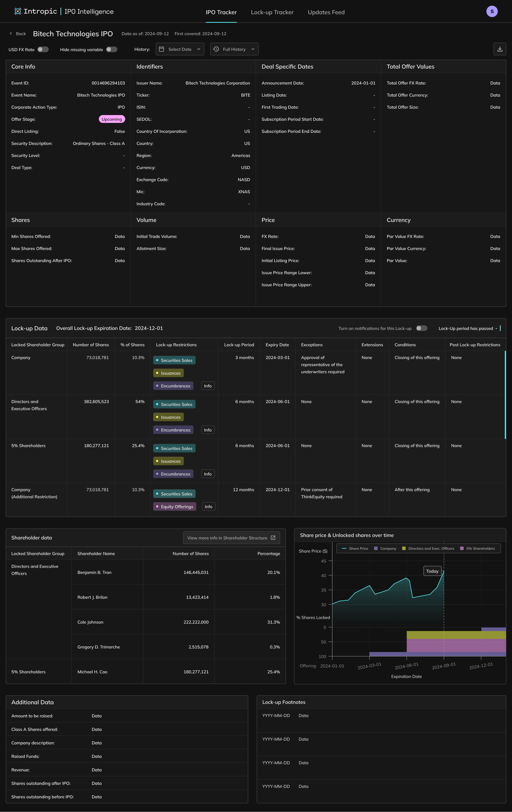Click Info button in Directors and Executive Officers row
This screenshot has height=812, width=512.
(x=208, y=430)
